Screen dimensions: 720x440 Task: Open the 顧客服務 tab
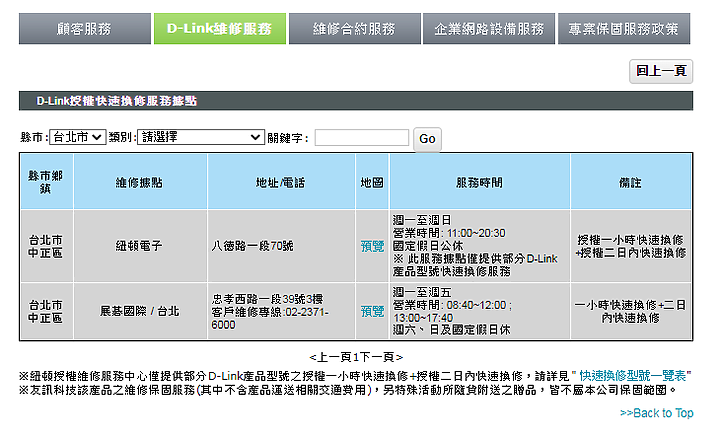pos(85,28)
